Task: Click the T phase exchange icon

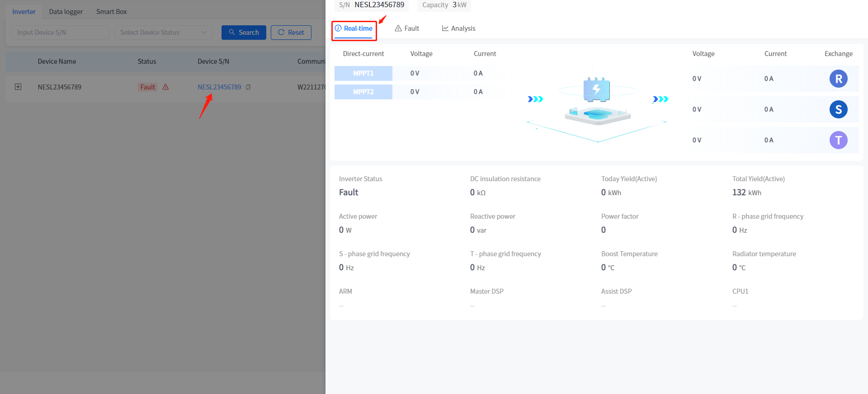Action: click(838, 140)
